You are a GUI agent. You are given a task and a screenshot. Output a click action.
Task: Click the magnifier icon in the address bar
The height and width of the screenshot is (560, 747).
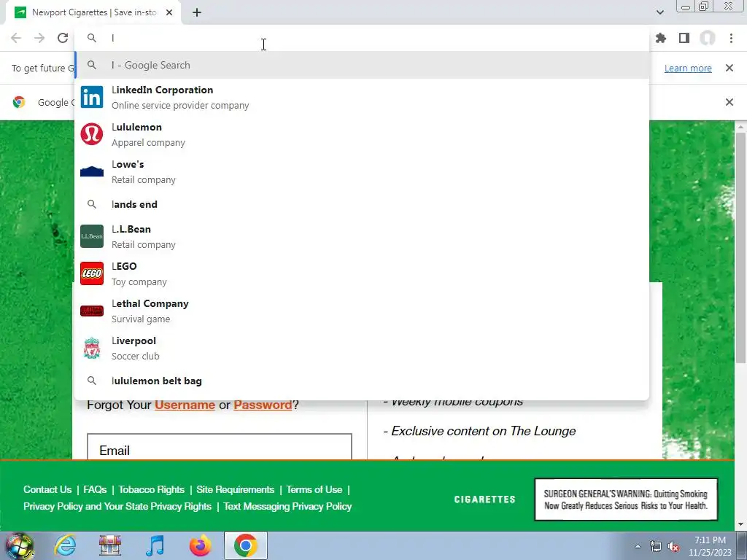point(92,38)
